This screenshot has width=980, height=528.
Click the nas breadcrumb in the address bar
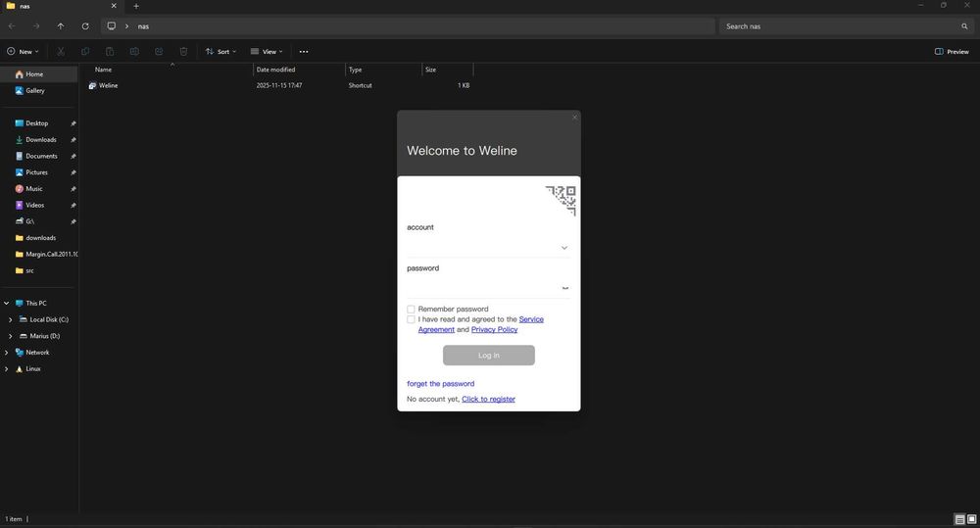[143, 26]
